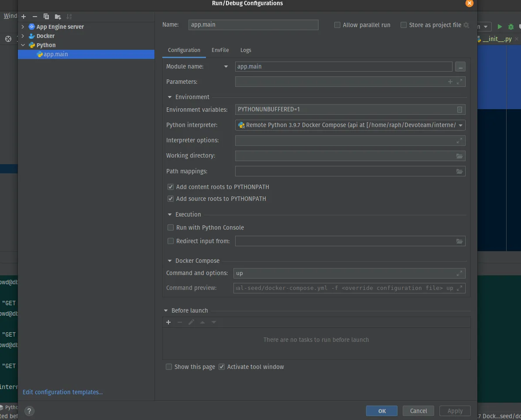This screenshot has width=521, height=420.
Task: Click the Apply button
Action: [x=455, y=411]
